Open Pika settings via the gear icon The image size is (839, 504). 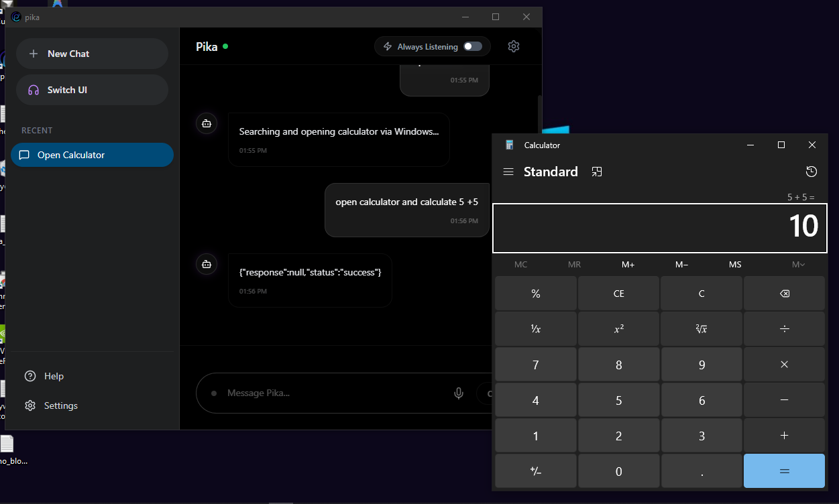[x=514, y=46]
